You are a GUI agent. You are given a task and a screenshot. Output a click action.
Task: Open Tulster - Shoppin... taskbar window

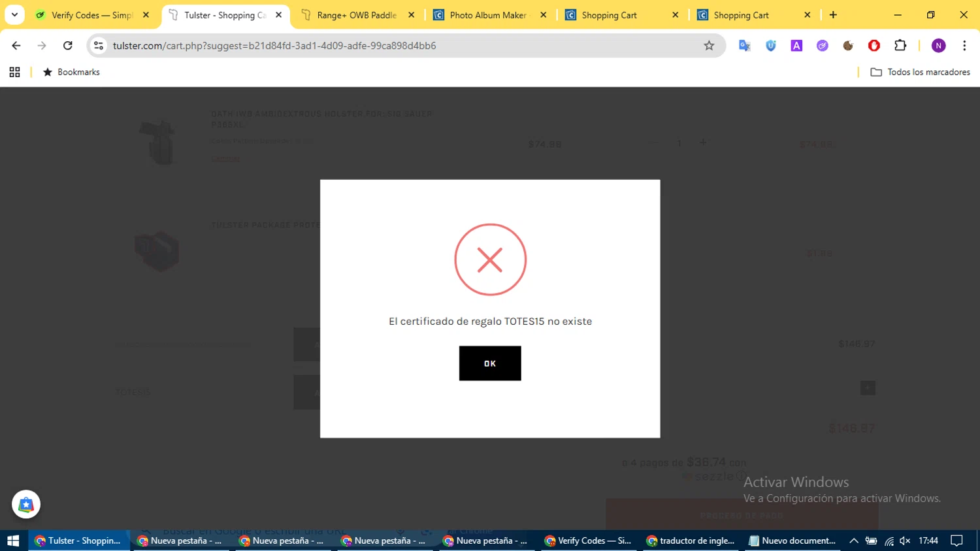click(78, 541)
